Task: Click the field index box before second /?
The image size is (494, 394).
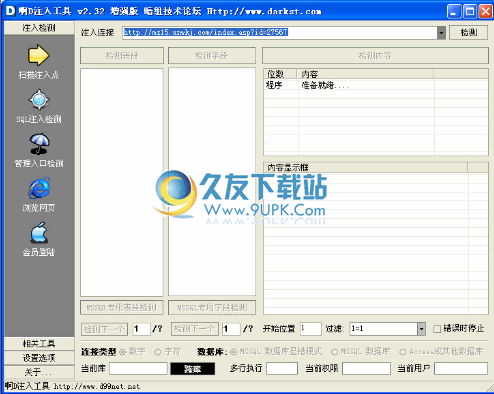Action: click(231, 329)
